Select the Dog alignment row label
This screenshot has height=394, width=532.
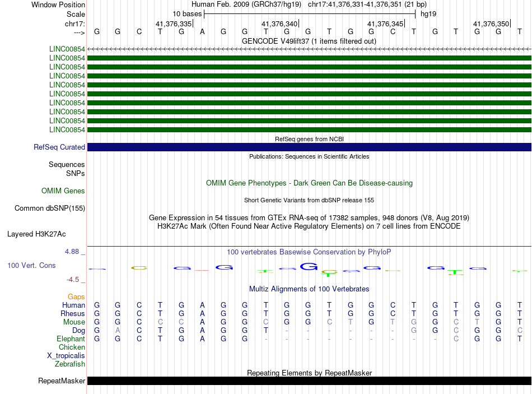[x=78, y=331]
